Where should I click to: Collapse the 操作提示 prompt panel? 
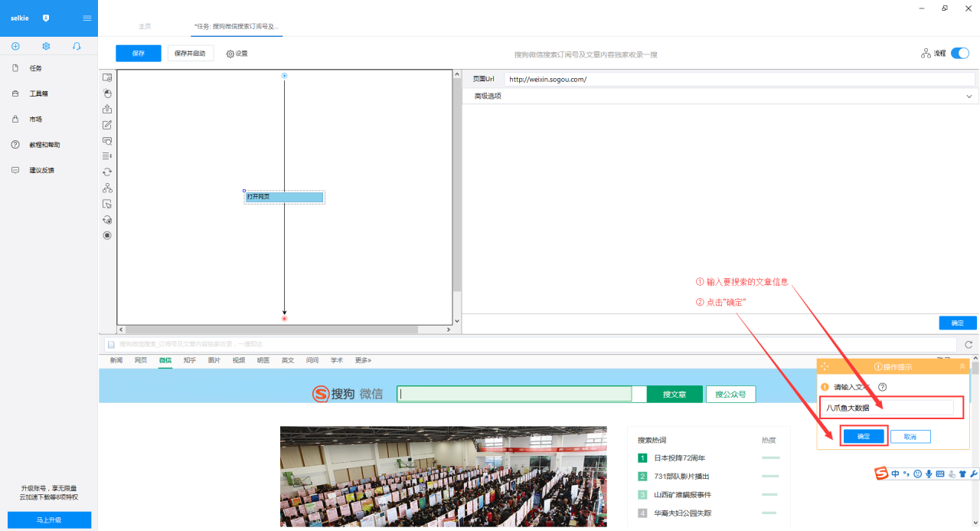[962, 367]
